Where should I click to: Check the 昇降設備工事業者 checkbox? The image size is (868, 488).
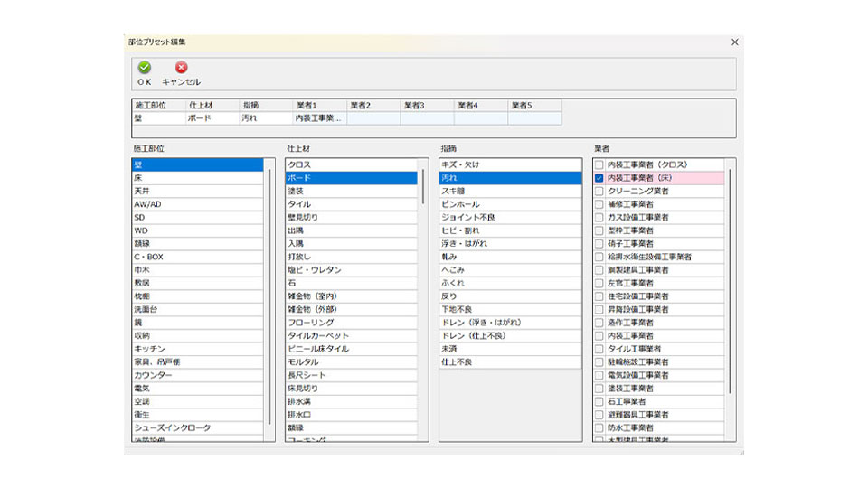point(599,309)
